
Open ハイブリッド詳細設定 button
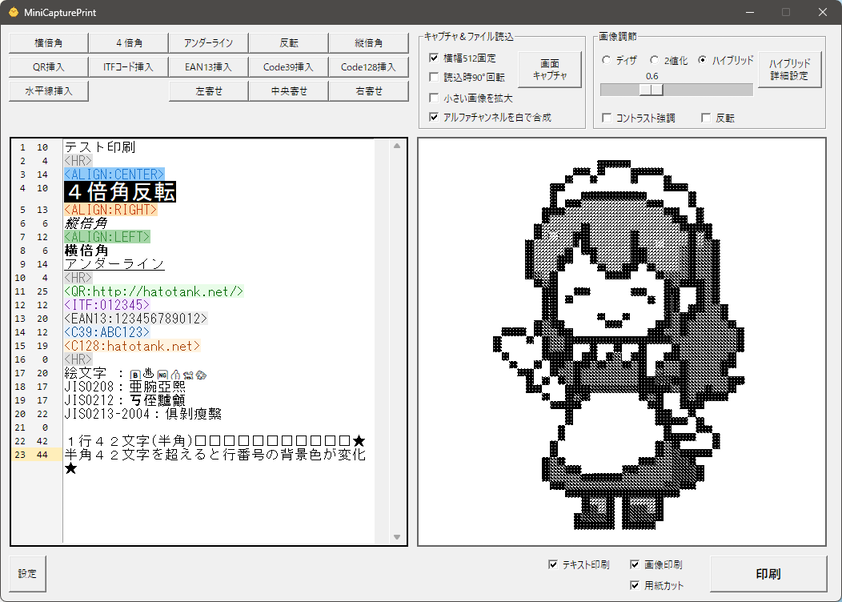(x=789, y=69)
